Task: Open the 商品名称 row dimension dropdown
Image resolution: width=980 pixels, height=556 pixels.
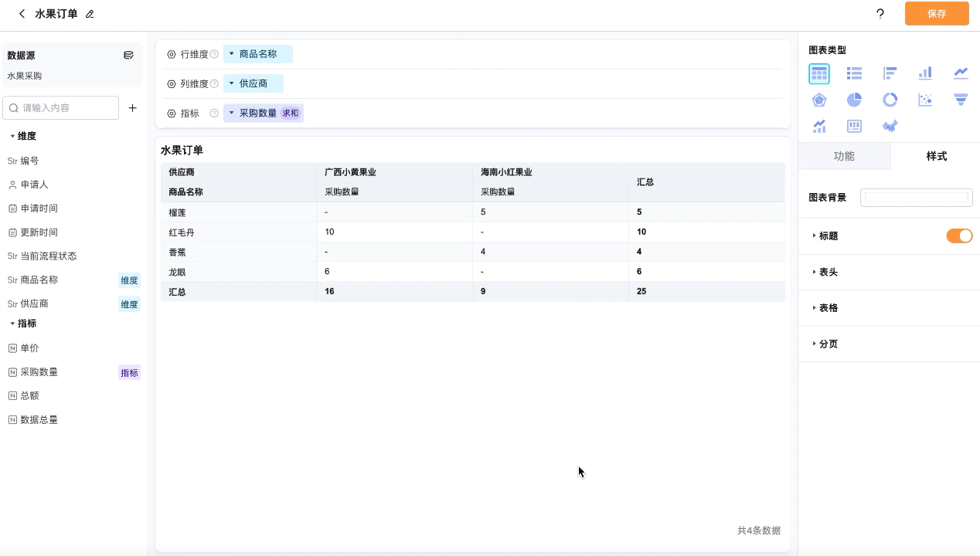Action: [x=258, y=54]
